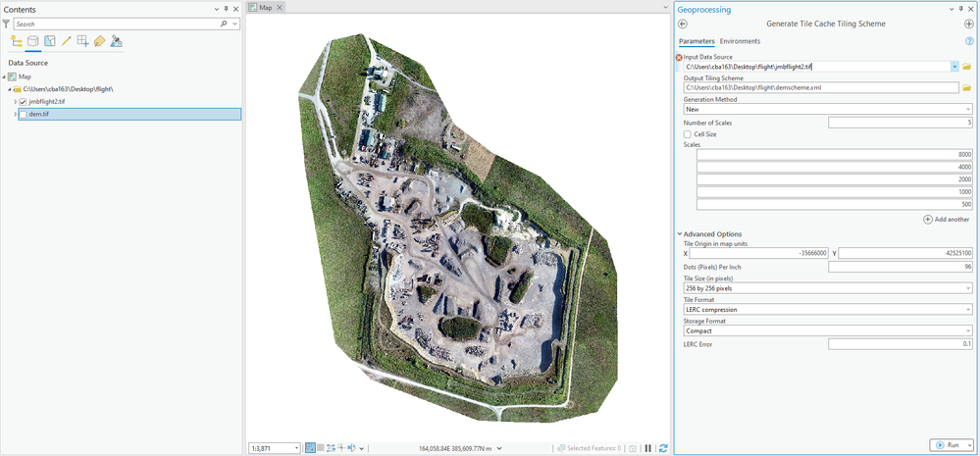
Task: Click the map refresh icon
Action: coord(663,448)
